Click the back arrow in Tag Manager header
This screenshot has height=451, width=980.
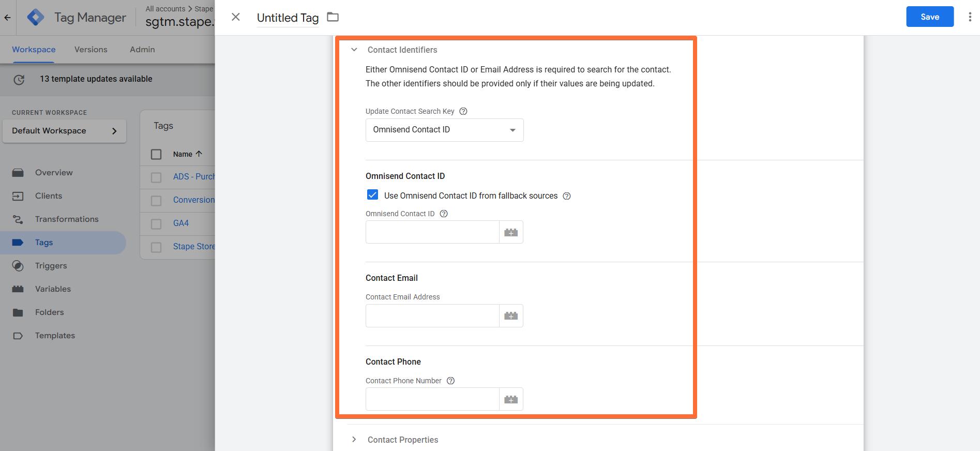coord(7,18)
